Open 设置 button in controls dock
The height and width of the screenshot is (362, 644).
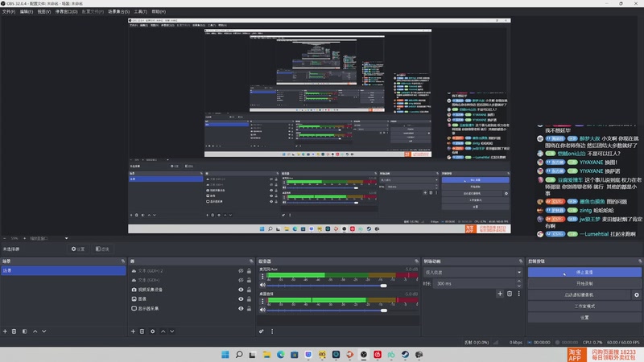[584, 317]
